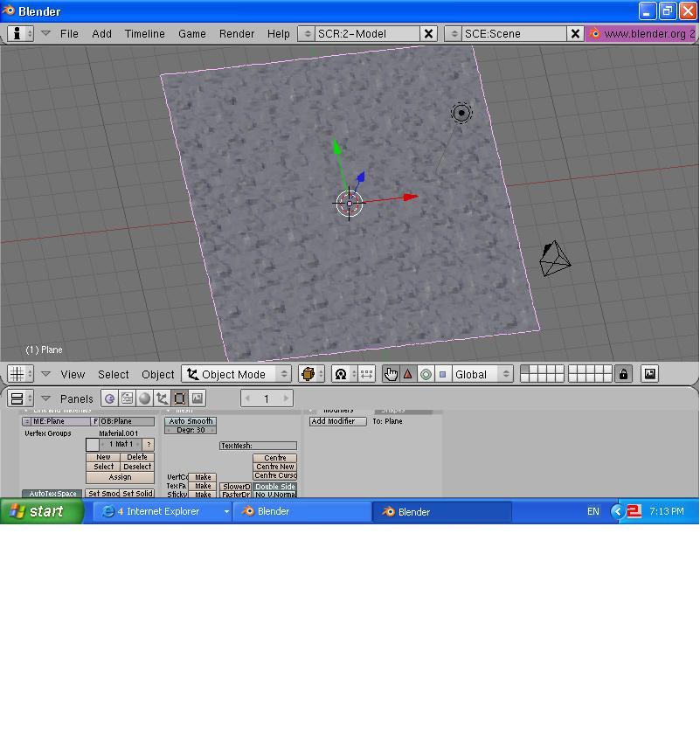700x755 pixels.
Task: Click the lamp object in the viewport
Action: click(x=461, y=113)
